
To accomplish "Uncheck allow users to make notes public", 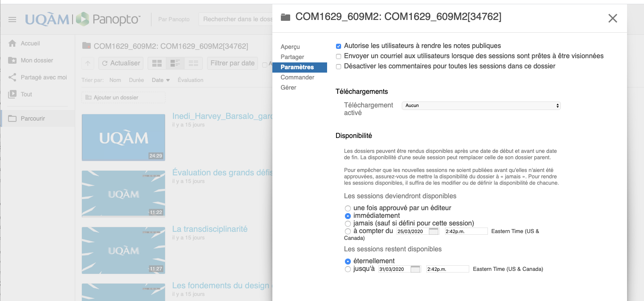I will pyautogui.click(x=339, y=46).
